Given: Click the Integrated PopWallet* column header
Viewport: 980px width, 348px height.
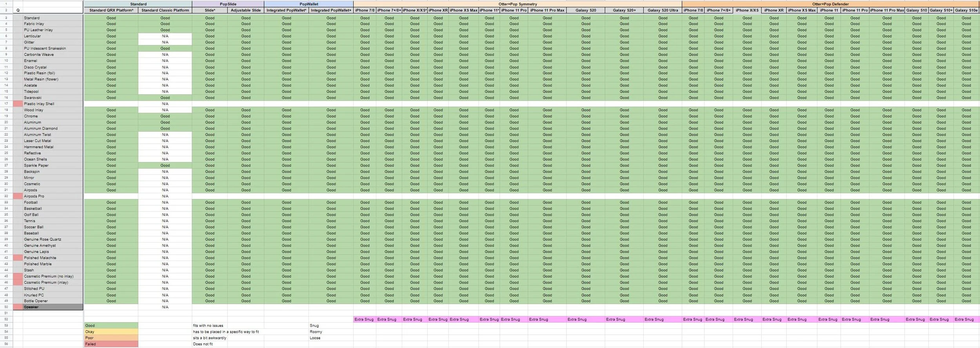Looking at the screenshot, I should [x=287, y=10].
